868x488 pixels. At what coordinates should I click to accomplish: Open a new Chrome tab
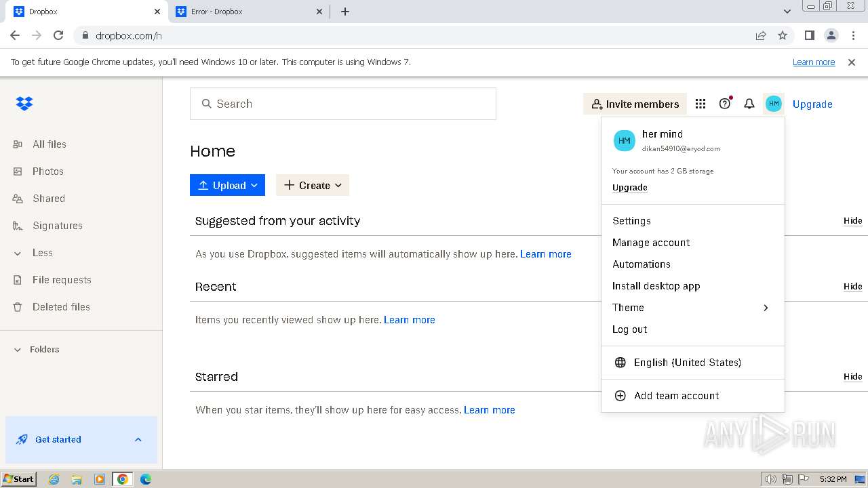(x=345, y=12)
